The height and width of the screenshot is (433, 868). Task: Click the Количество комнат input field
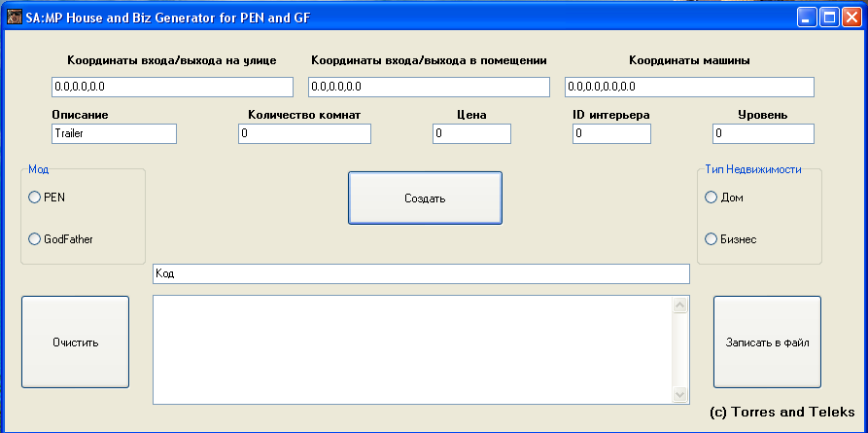click(x=304, y=133)
